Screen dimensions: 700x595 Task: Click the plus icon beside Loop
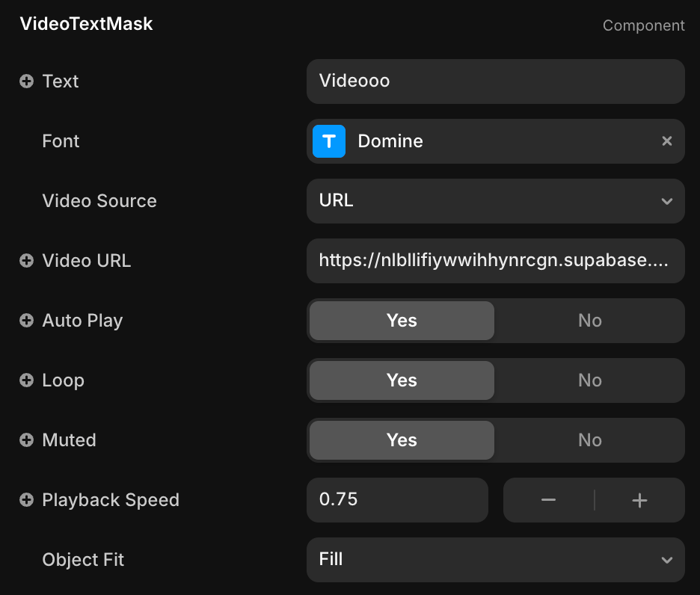click(26, 380)
